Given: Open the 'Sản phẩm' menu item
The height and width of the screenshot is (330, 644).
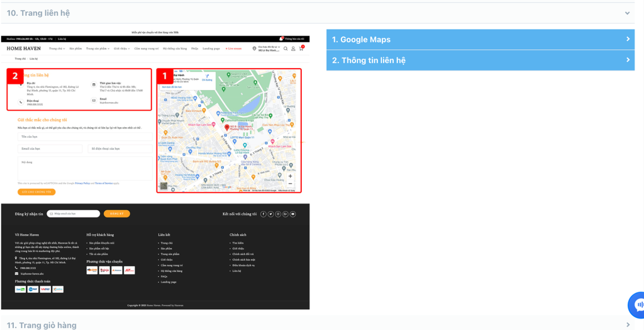Looking at the screenshot, I should 75,48.
